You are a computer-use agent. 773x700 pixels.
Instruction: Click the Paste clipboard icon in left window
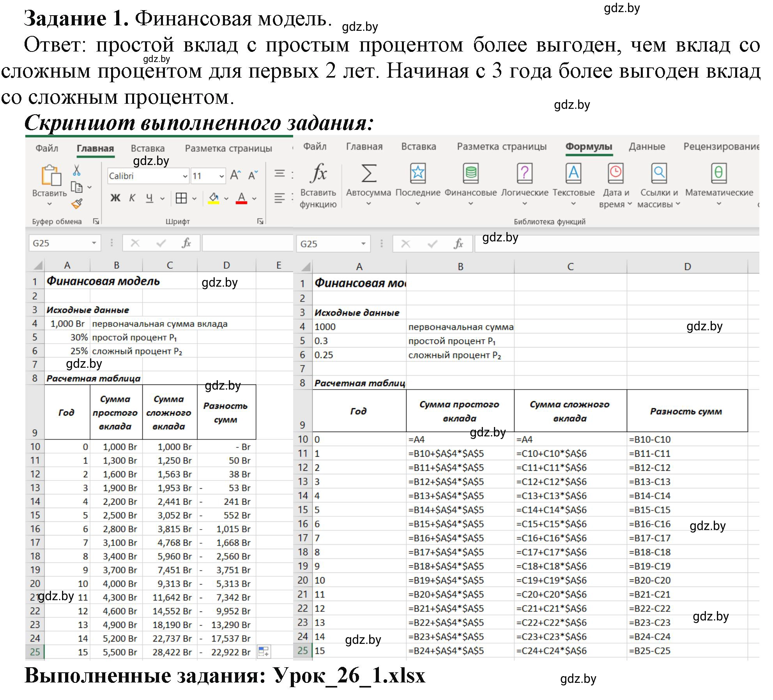click(51, 175)
